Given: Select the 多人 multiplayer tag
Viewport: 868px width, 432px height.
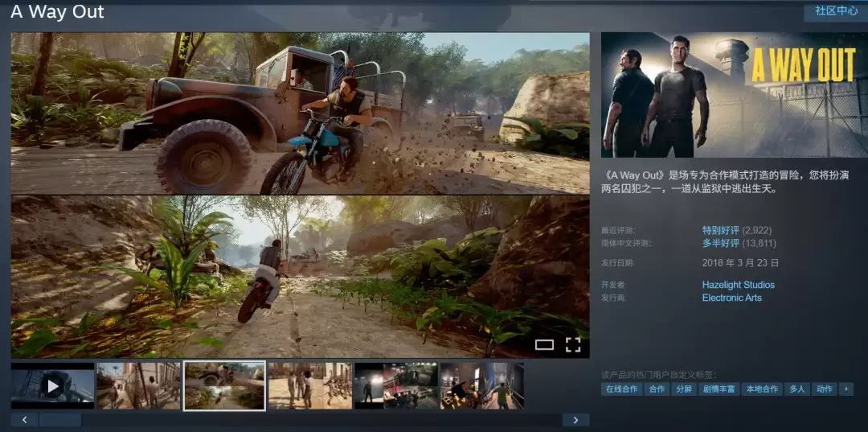Looking at the screenshot, I should (x=796, y=389).
